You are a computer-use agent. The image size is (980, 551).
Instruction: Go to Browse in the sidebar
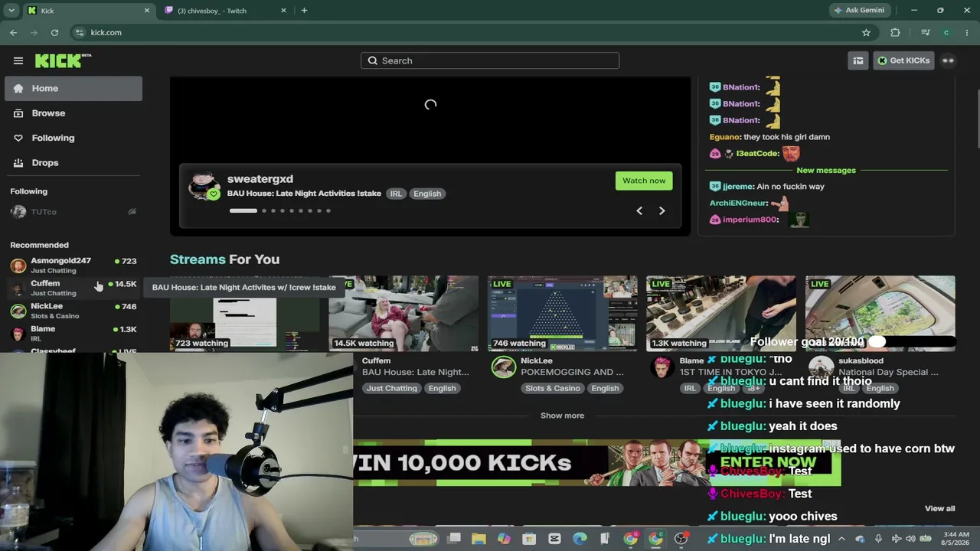73,113
